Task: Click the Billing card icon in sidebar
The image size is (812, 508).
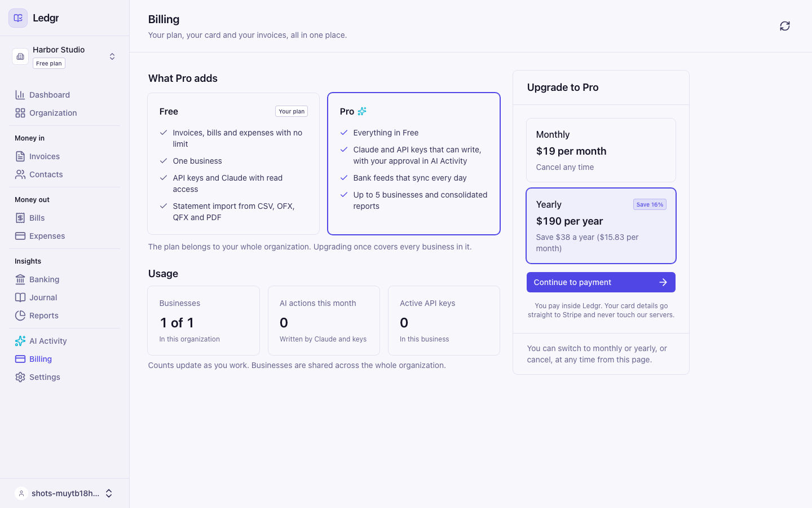Action: (x=20, y=359)
